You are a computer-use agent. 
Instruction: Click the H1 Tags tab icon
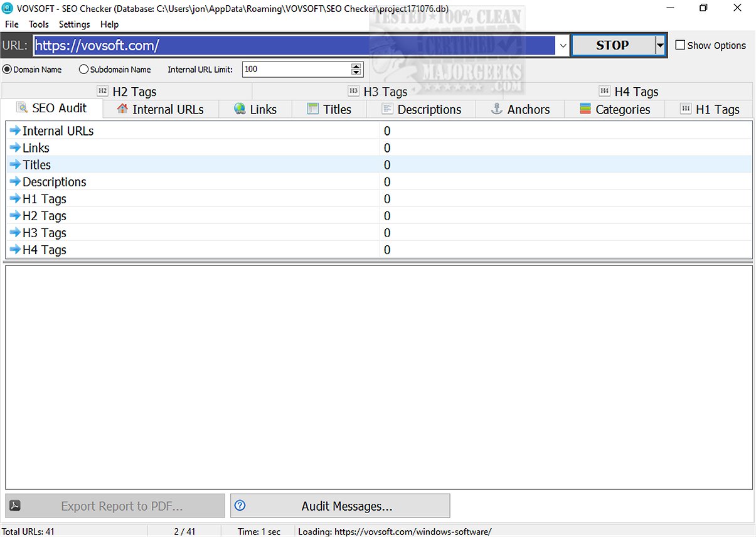[685, 109]
